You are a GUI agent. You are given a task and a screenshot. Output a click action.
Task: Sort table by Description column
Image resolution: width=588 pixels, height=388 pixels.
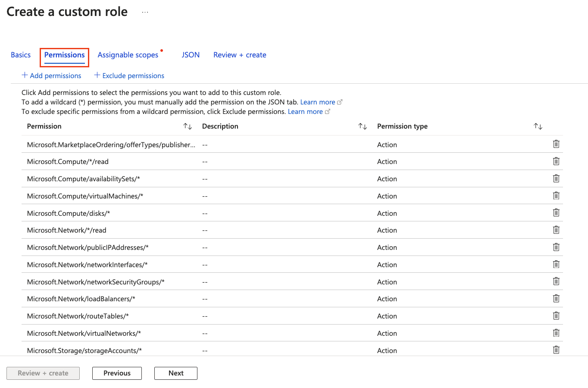pyautogui.click(x=363, y=126)
